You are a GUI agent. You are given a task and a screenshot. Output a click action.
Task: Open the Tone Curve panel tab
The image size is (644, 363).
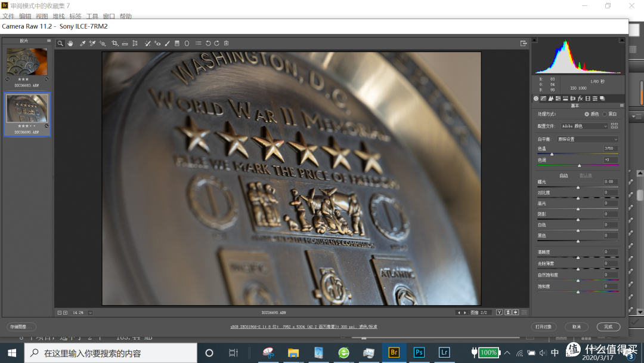[543, 99]
